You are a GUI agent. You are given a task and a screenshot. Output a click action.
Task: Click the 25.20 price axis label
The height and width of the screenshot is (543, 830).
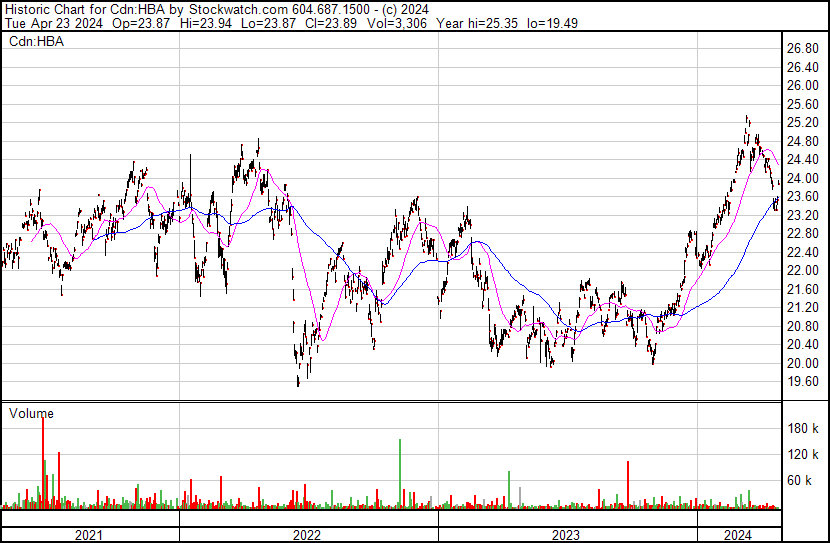coord(803,122)
